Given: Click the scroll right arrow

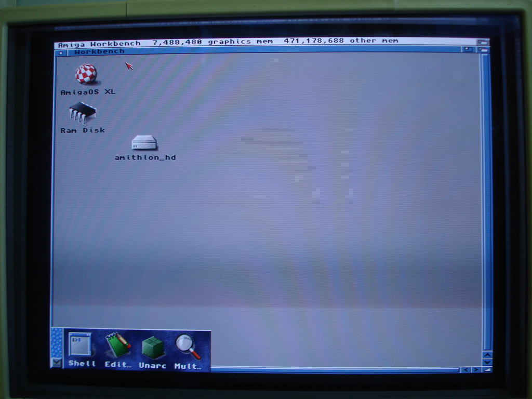Looking at the screenshot, I should 476,370.
